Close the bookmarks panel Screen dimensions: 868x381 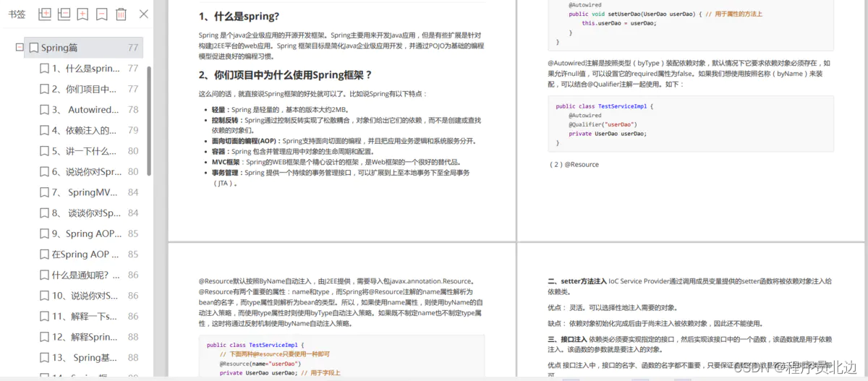coord(144,14)
